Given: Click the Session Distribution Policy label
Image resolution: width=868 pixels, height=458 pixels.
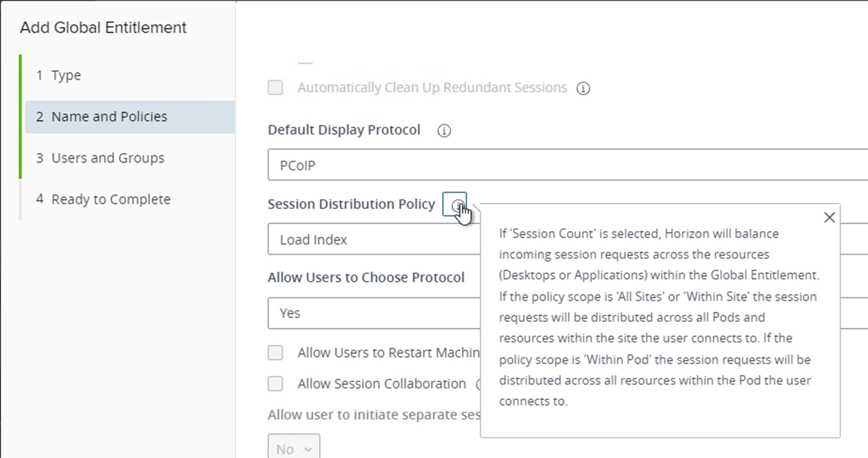Looking at the screenshot, I should pos(351,204).
